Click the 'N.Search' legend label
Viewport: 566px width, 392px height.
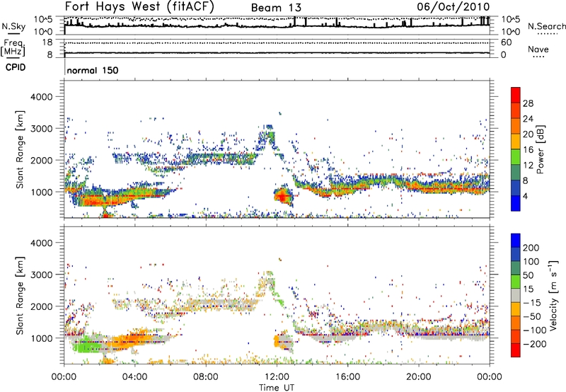click(546, 26)
